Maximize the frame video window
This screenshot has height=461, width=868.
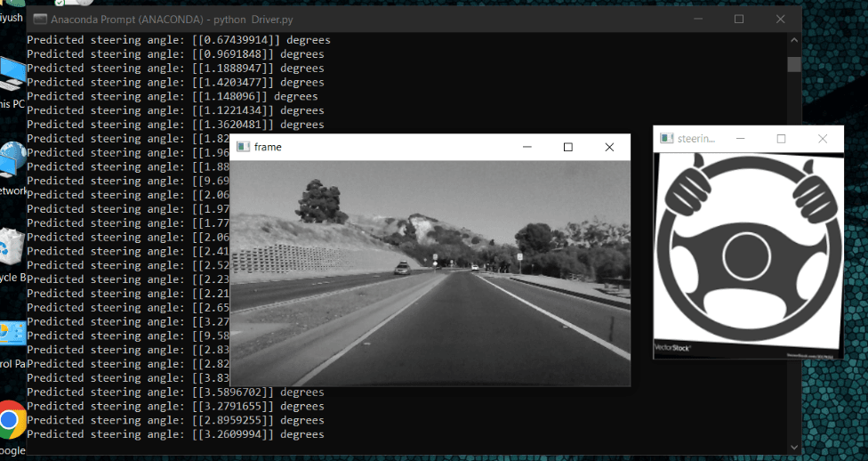point(568,147)
